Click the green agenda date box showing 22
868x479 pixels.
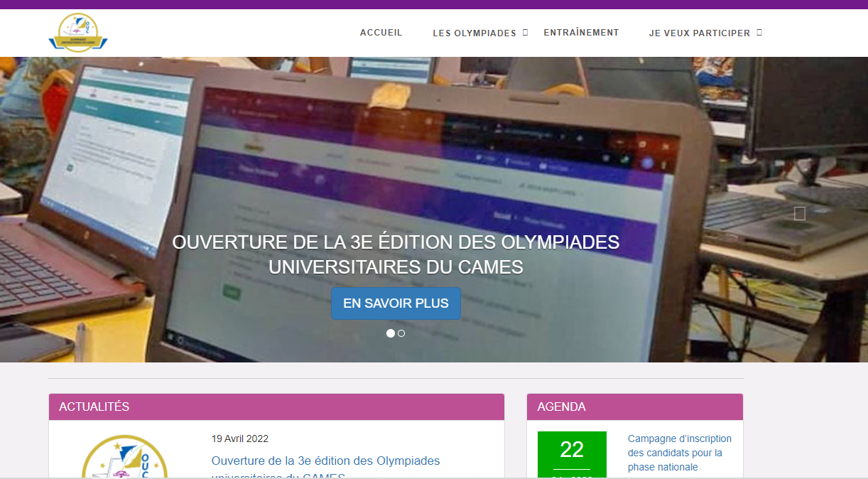[572, 455]
